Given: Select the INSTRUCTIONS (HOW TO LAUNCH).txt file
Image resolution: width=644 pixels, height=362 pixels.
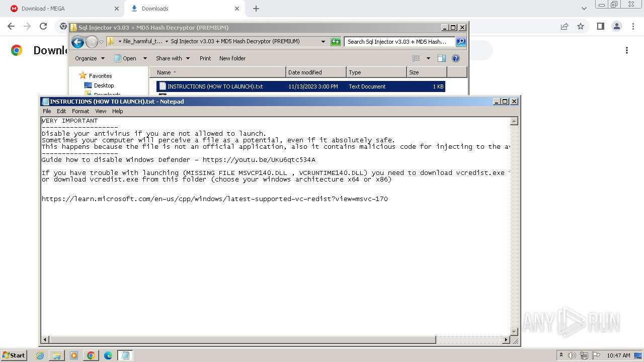Looking at the screenshot, I should click(x=300, y=86).
